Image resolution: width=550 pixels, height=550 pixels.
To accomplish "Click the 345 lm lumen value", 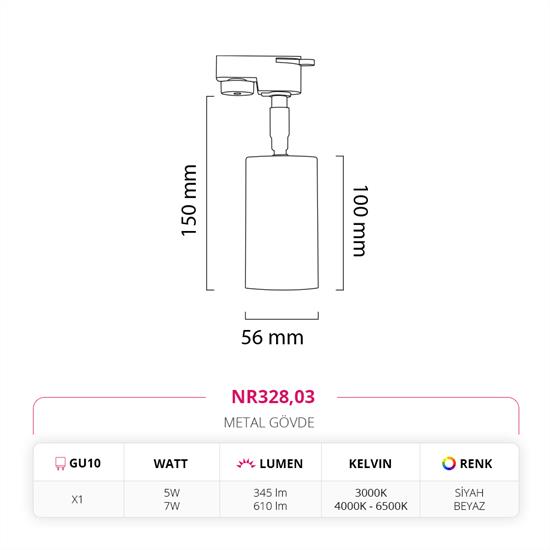I will (270, 493).
